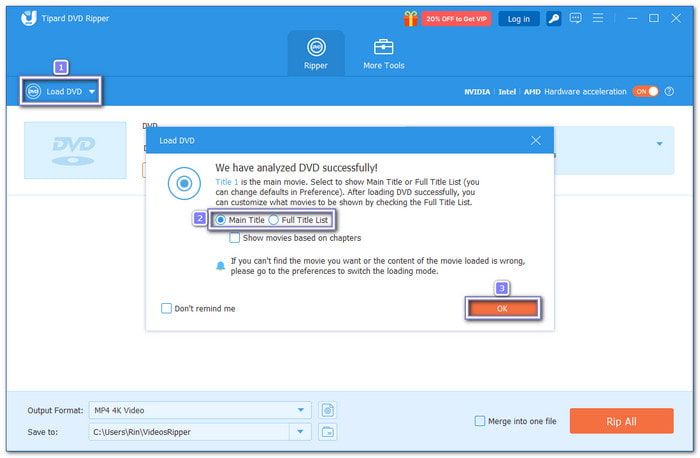The height and width of the screenshot is (458, 700).
Task: Close the Load DVD dialog
Action: coord(536,141)
